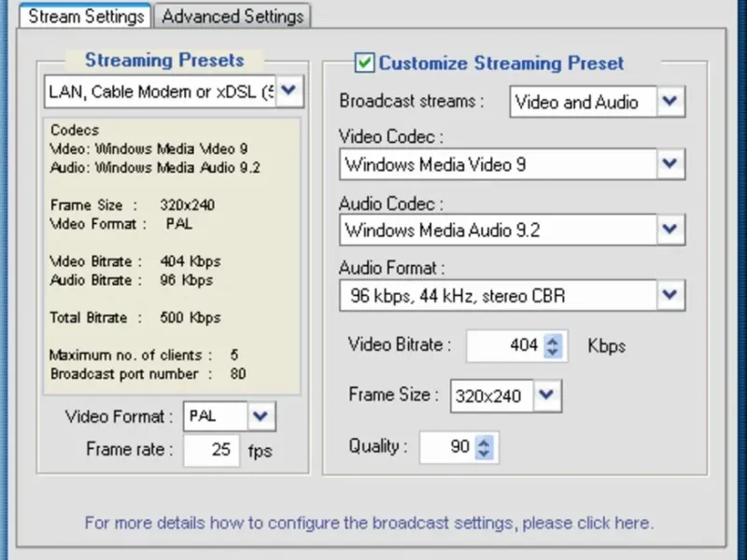This screenshot has height=560, width=747.
Task: Decrease Video Bitrate with down arrow
Action: point(553,352)
